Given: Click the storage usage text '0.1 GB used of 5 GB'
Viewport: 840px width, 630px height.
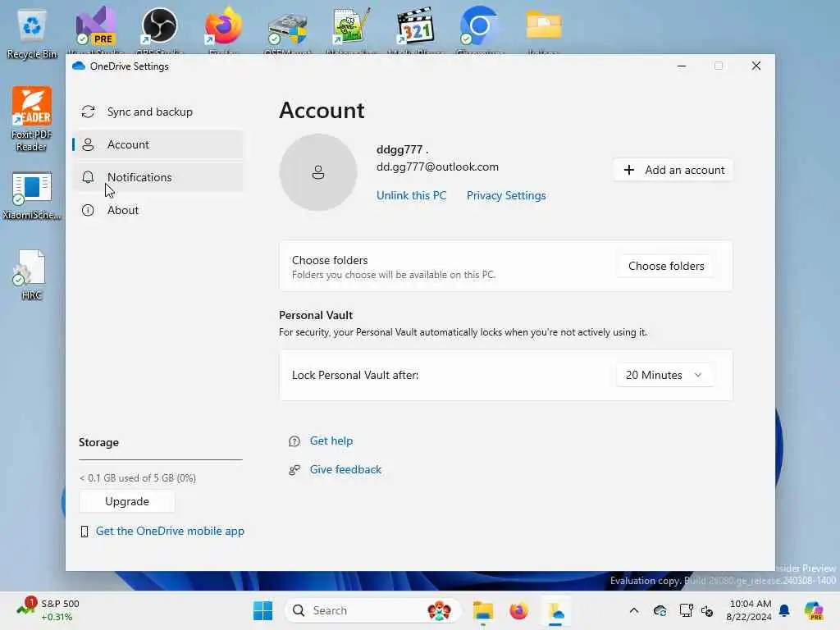Looking at the screenshot, I should coord(138,478).
